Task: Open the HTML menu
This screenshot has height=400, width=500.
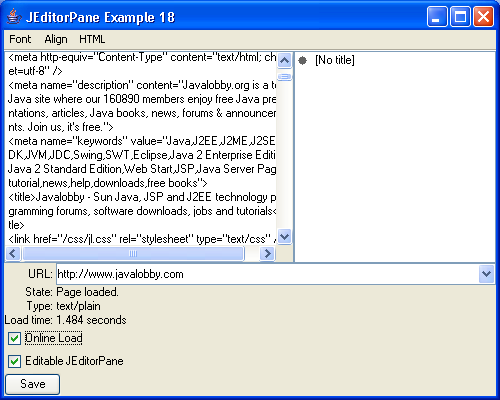Action: pyautogui.click(x=92, y=39)
